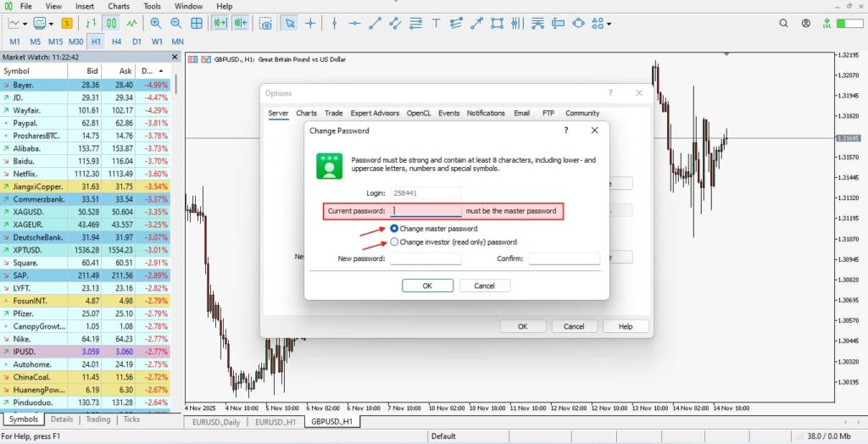This screenshot has height=444, width=868.
Task: Select the Netflix. row in Market Watch
Action: [x=86, y=174]
